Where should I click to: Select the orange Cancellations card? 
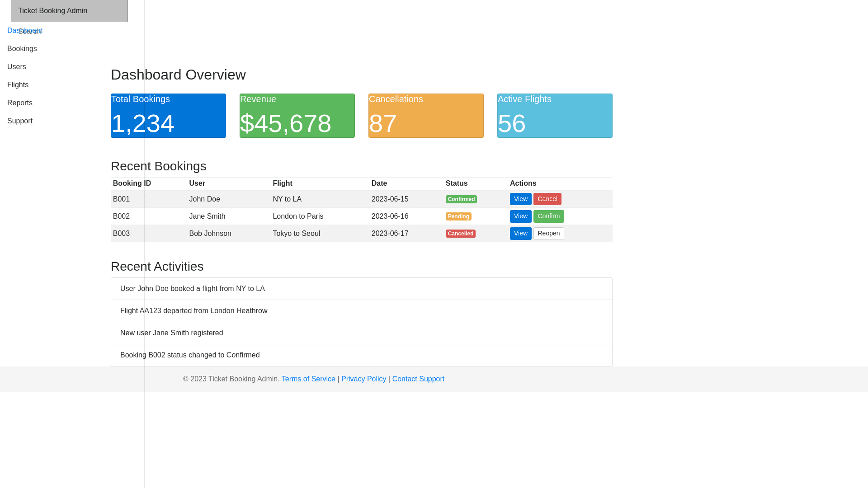pos(426,116)
